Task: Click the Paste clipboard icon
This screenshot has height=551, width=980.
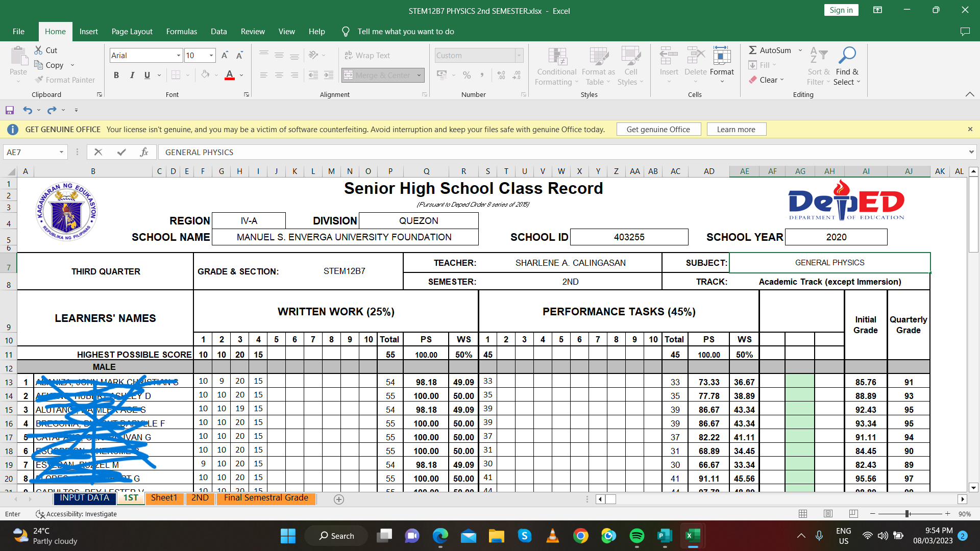Action: [18, 56]
